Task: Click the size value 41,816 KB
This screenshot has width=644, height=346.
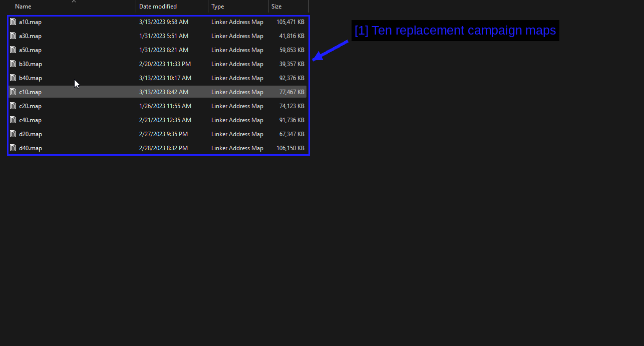Action: click(292, 36)
